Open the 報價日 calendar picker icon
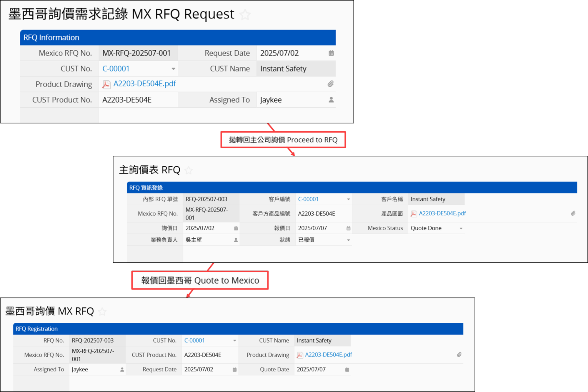This screenshot has height=392, width=588. point(348,228)
